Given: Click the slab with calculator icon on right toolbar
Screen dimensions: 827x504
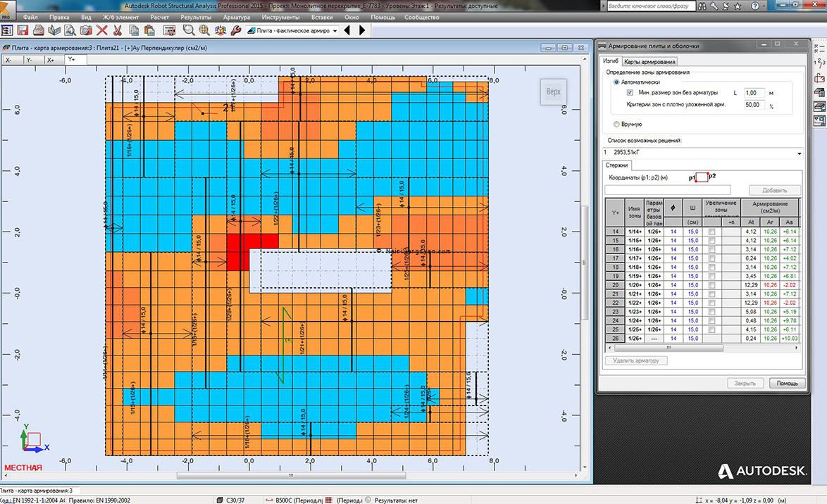Looking at the screenshot, I should click(x=819, y=92).
